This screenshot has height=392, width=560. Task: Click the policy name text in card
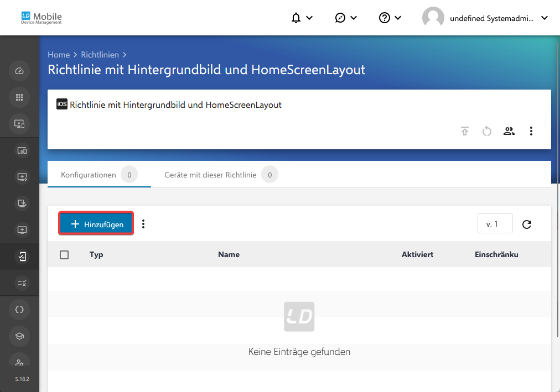coord(175,105)
